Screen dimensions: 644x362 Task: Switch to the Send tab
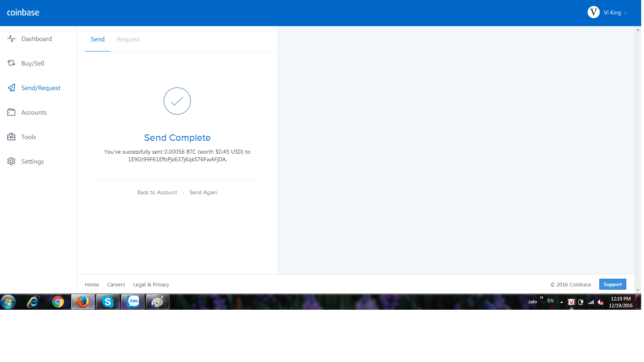[x=97, y=39]
